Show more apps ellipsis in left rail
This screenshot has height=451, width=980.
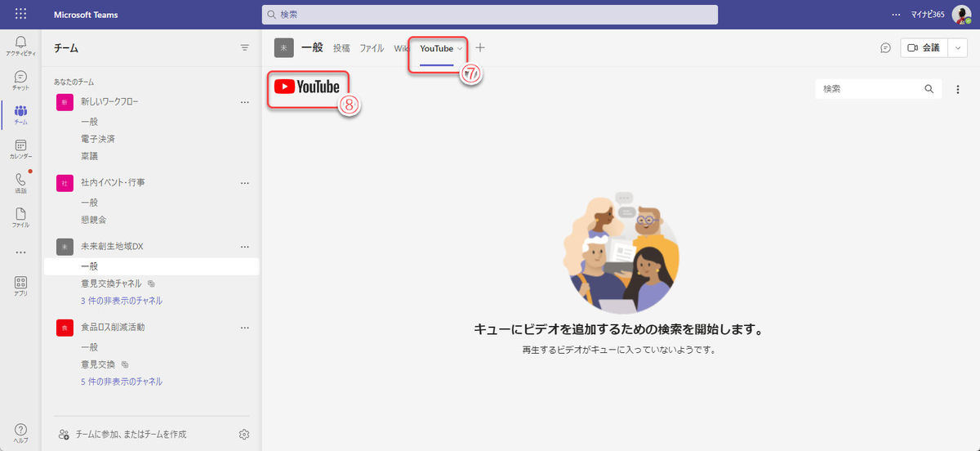20,252
